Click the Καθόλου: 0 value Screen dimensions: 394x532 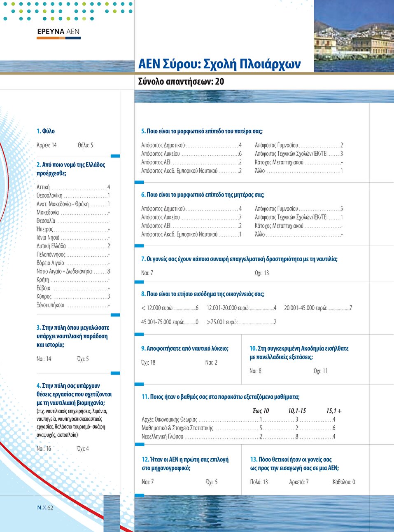(x=344, y=482)
